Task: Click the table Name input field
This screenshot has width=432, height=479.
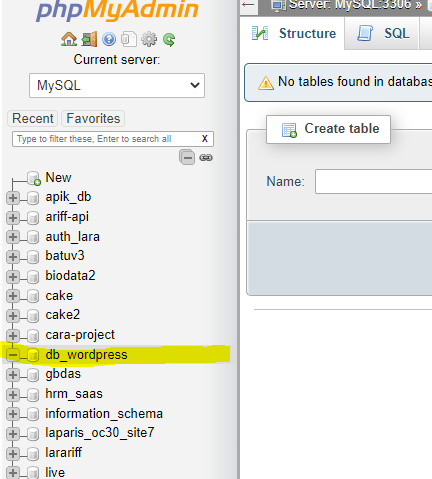Action: pos(373,181)
